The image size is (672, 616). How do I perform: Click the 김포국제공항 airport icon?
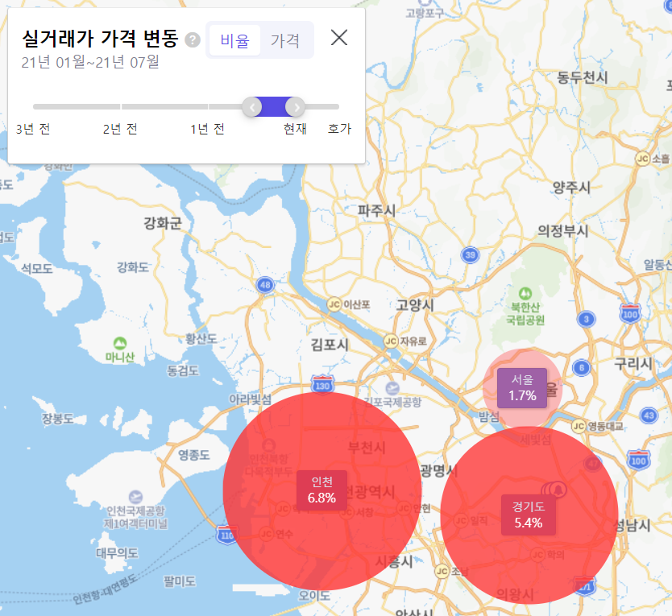(392, 388)
